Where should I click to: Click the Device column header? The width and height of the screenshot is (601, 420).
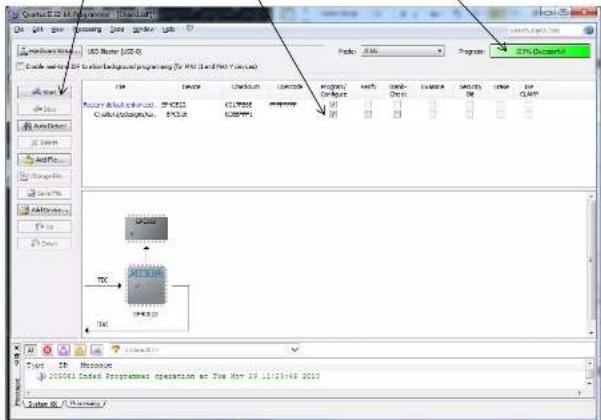pos(191,87)
